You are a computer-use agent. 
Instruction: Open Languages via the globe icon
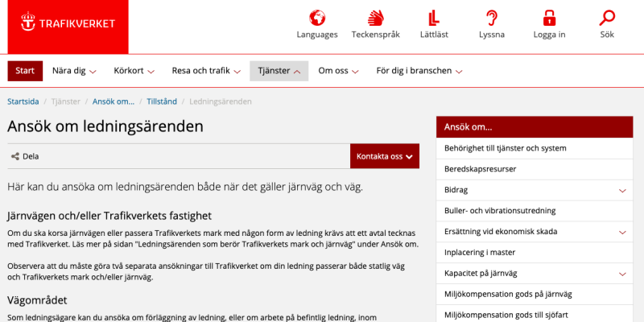point(317,18)
